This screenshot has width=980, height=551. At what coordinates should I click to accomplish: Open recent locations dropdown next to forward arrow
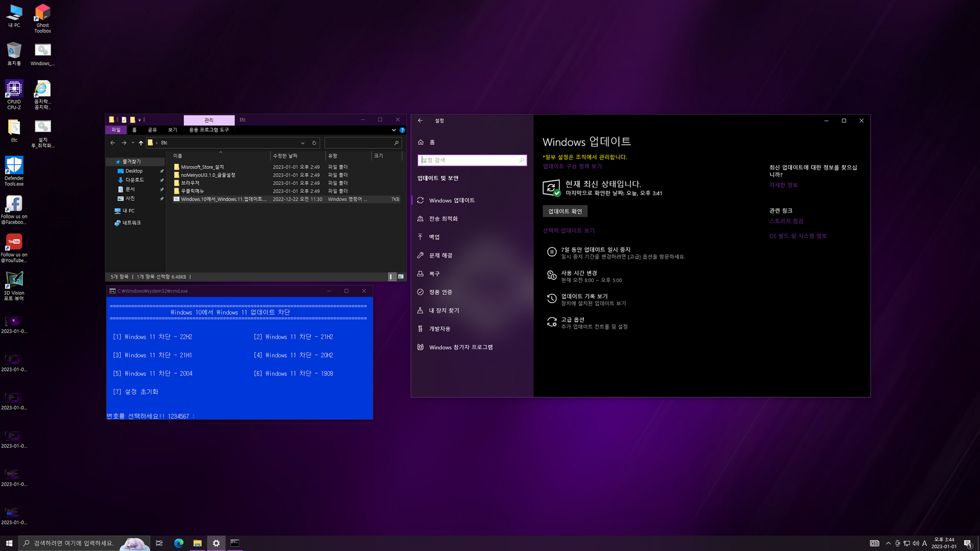[133, 142]
